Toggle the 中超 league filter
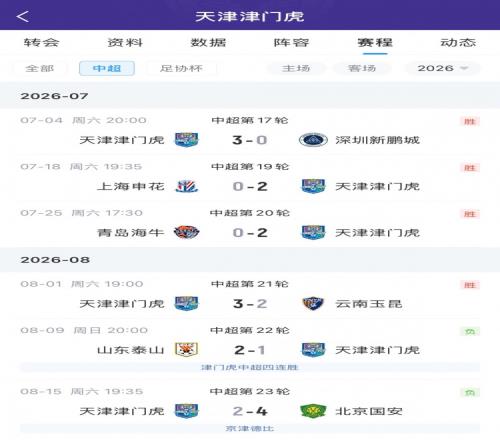This screenshot has width=500, height=440. [x=107, y=68]
